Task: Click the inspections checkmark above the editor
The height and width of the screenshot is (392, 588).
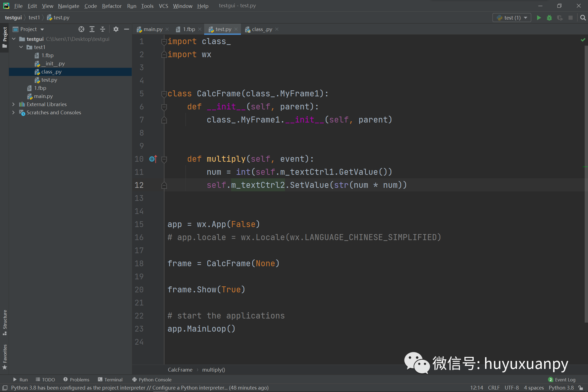Action: [583, 40]
